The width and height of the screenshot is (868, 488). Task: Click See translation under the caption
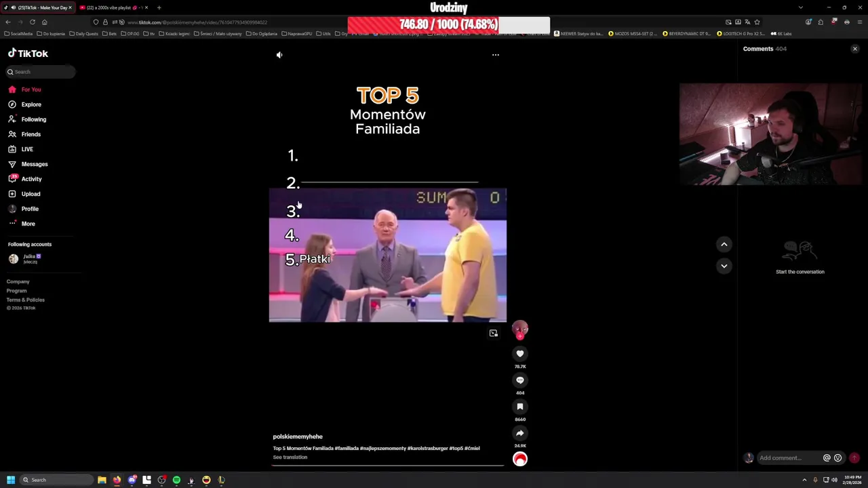click(290, 457)
